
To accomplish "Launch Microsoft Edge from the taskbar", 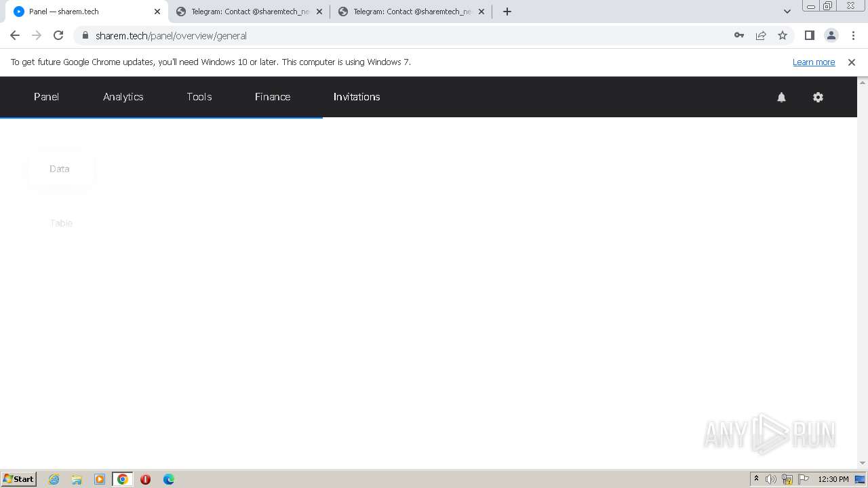I will (169, 479).
